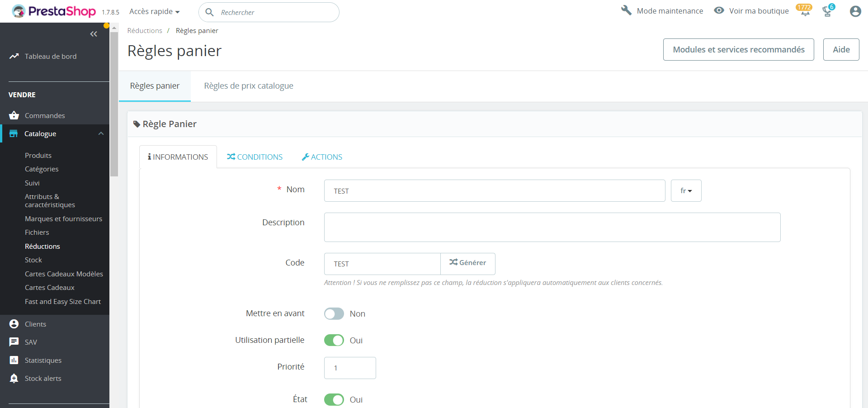The image size is (868, 408).
Task: Click the notifications bell icon
Action: pos(805,11)
